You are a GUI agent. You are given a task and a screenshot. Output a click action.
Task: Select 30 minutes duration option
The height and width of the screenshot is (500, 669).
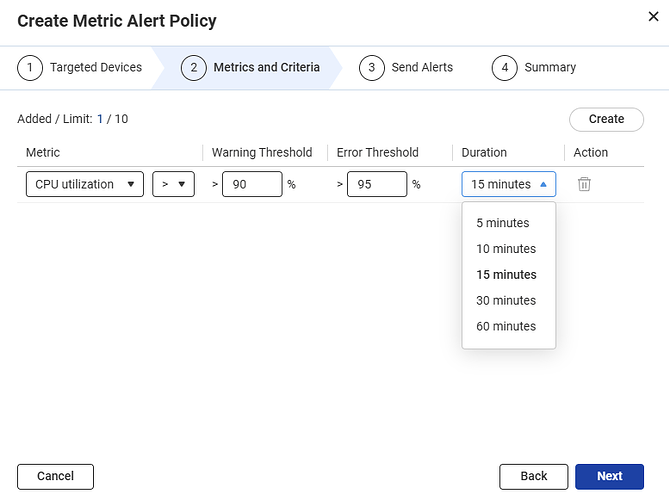click(x=506, y=301)
